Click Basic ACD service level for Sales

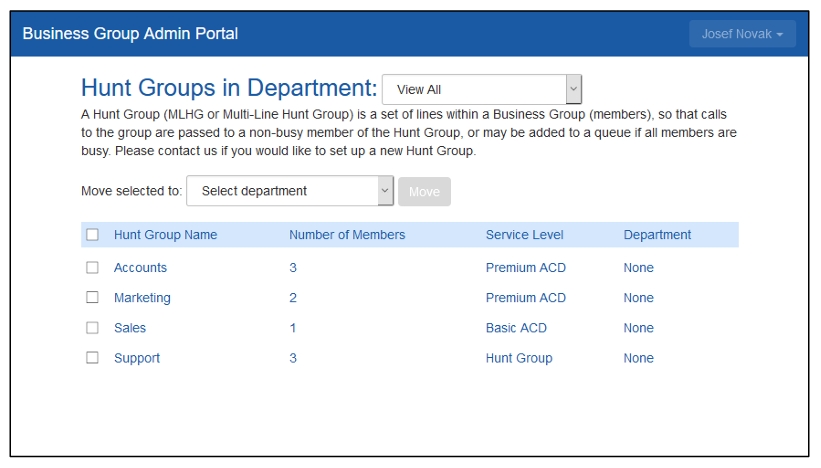click(x=516, y=328)
